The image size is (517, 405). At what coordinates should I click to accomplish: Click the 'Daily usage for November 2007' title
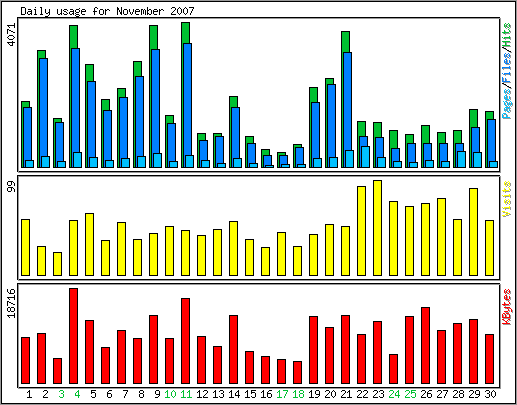(x=107, y=11)
